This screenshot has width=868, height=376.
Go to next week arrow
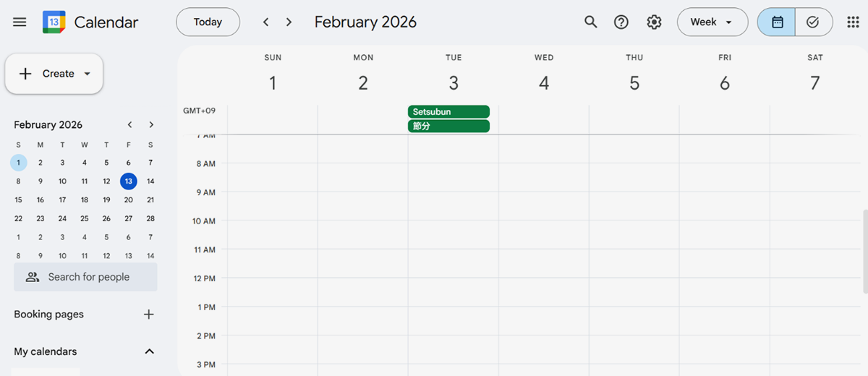(x=289, y=22)
